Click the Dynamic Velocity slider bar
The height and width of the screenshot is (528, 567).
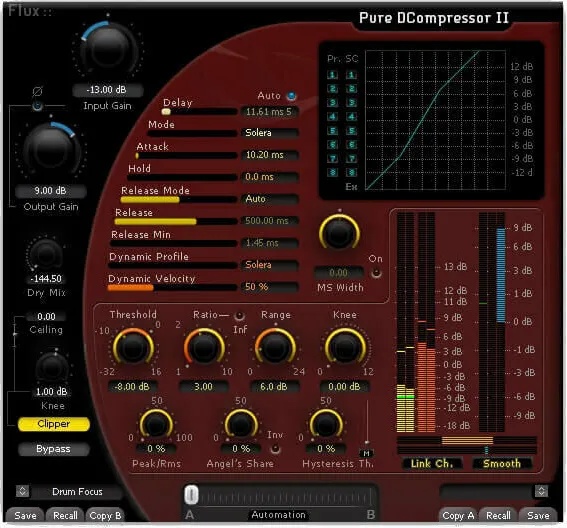click(172, 288)
